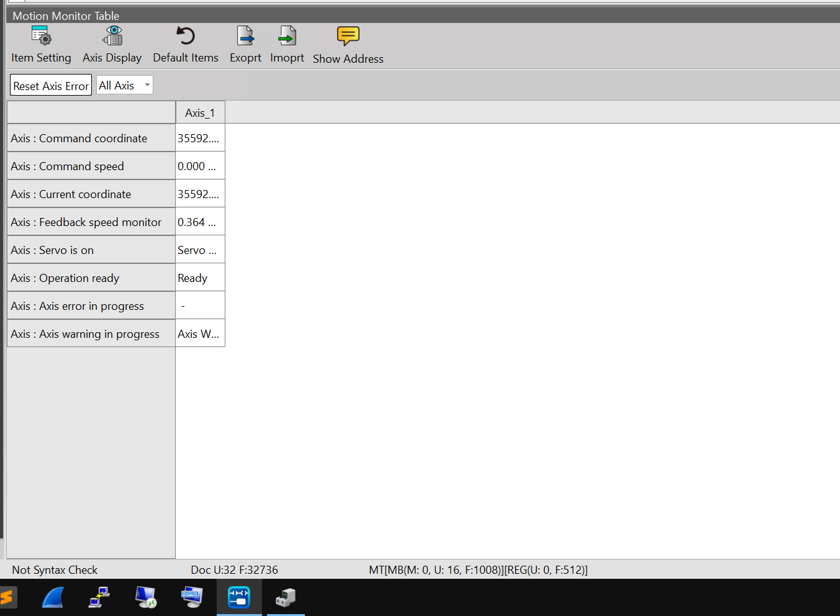Select the Axis_1 column header
Screen dimensions: 840x616
click(x=200, y=112)
